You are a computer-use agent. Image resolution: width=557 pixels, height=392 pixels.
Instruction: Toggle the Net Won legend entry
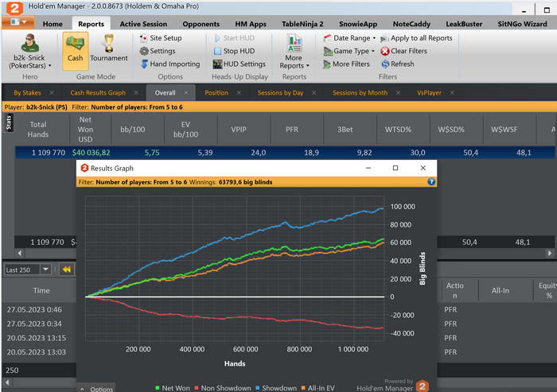(x=173, y=388)
